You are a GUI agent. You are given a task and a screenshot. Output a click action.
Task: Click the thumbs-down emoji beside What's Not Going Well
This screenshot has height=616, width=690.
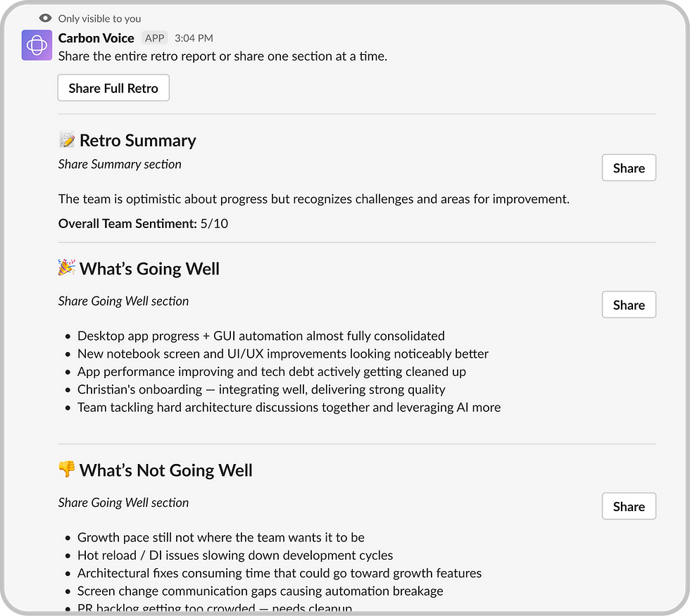point(67,470)
